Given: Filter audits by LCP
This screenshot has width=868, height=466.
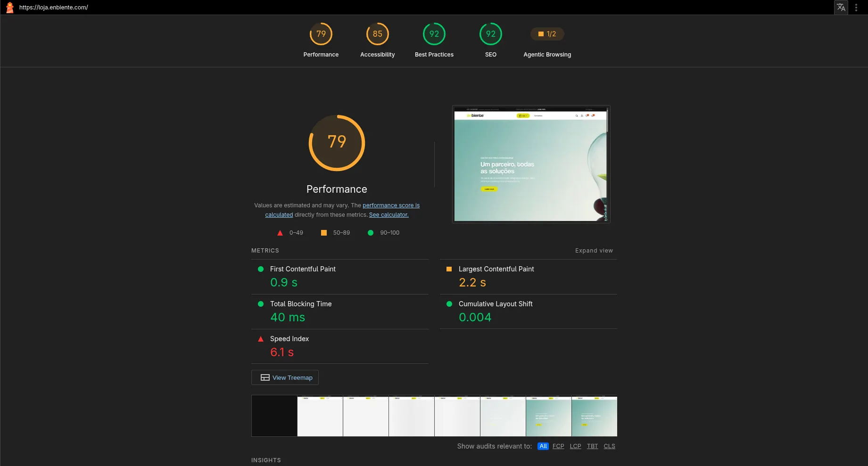Looking at the screenshot, I should [575, 446].
